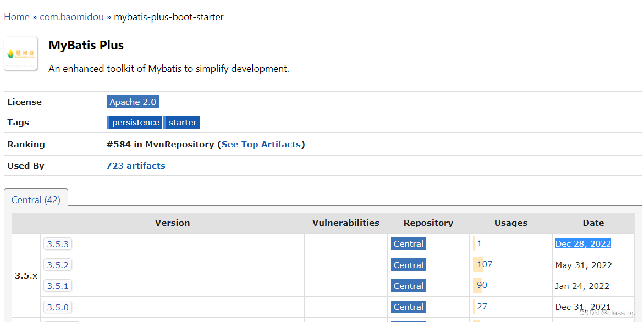This screenshot has height=322, width=644.
Task: Click the 3.5.x version group label
Action: [x=26, y=275]
